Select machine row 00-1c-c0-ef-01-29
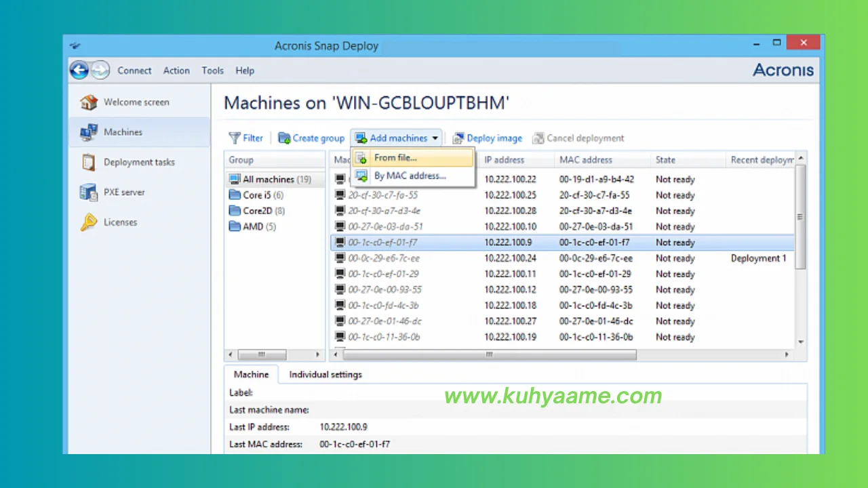This screenshot has width=868, height=488. click(x=562, y=274)
